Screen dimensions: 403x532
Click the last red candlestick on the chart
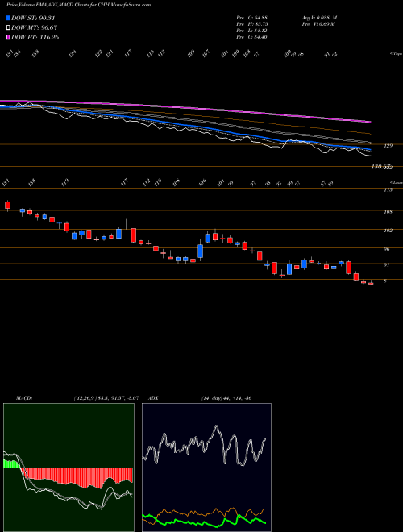[371, 283]
